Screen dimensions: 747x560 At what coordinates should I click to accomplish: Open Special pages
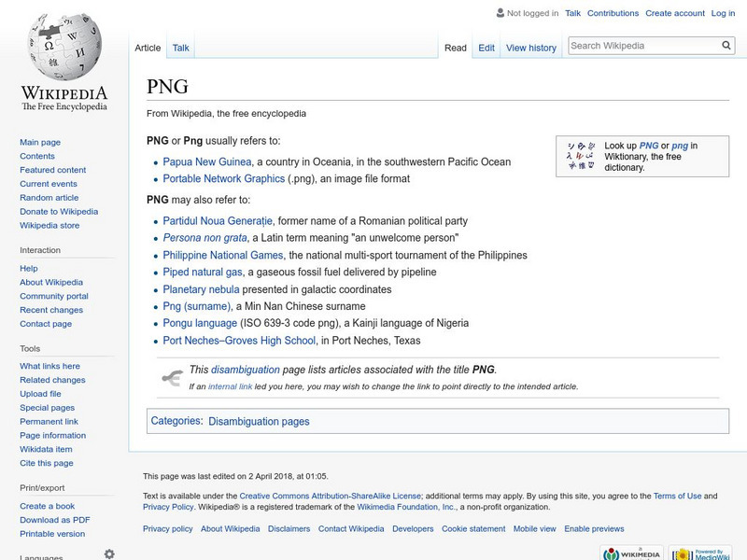pos(48,407)
